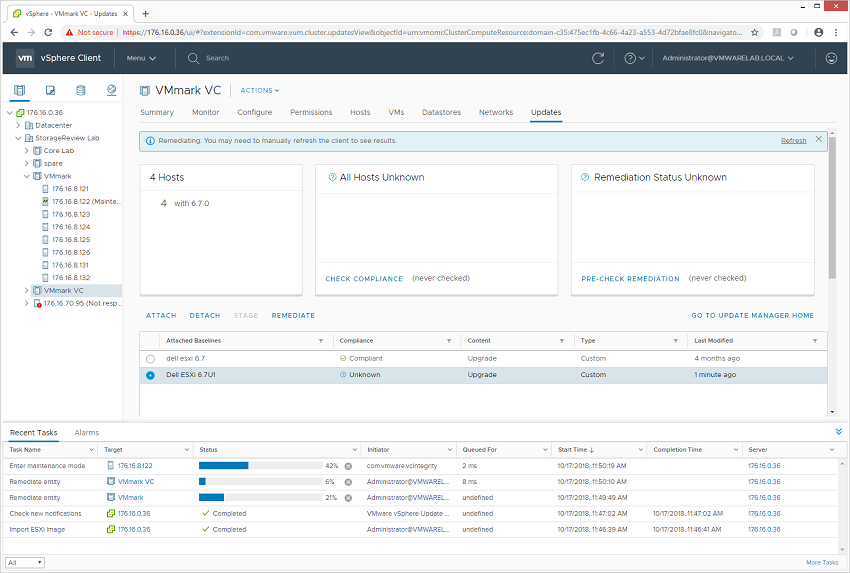850x573 pixels.
Task: Filter the Last Modified column
Action: (815, 341)
